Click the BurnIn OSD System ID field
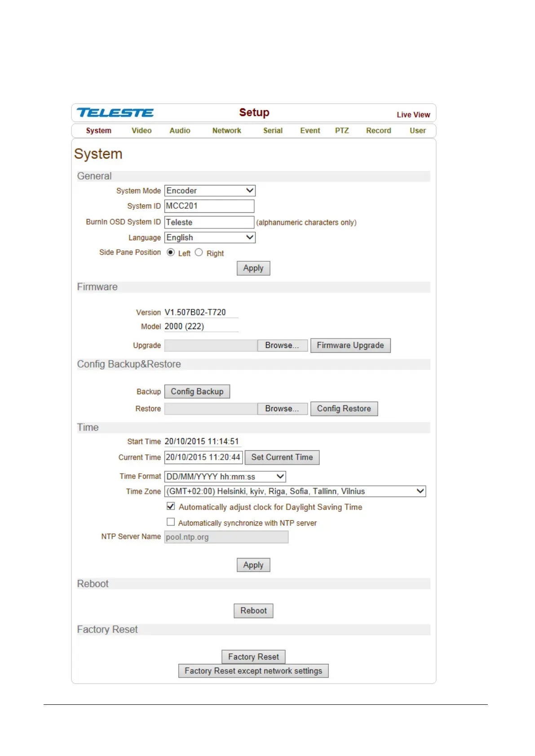This screenshot has width=535, height=756. 209,222
